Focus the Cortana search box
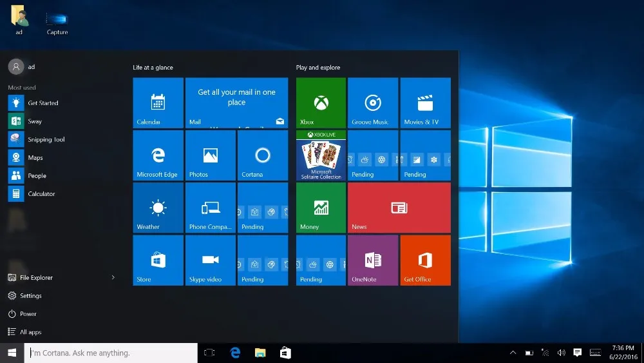 tap(111, 353)
